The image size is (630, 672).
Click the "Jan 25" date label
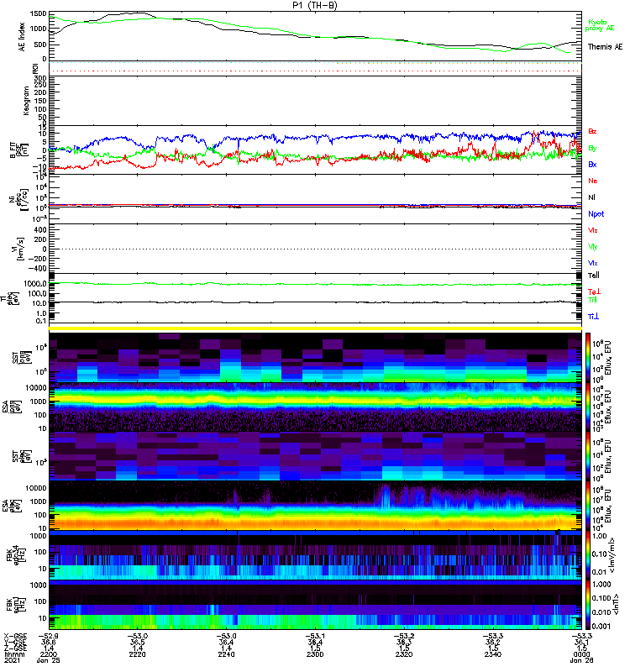(x=48, y=660)
